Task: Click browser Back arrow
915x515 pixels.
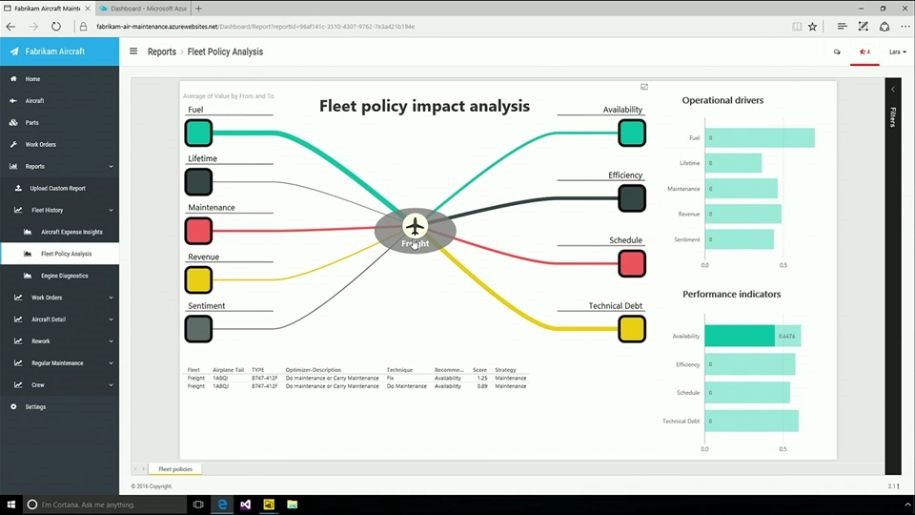Action: click(x=11, y=27)
